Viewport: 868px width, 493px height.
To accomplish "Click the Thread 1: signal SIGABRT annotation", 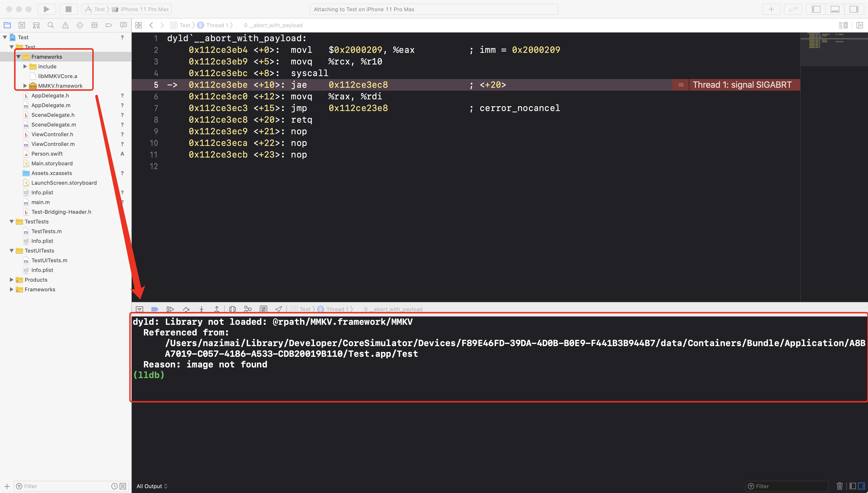I will tap(742, 85).
